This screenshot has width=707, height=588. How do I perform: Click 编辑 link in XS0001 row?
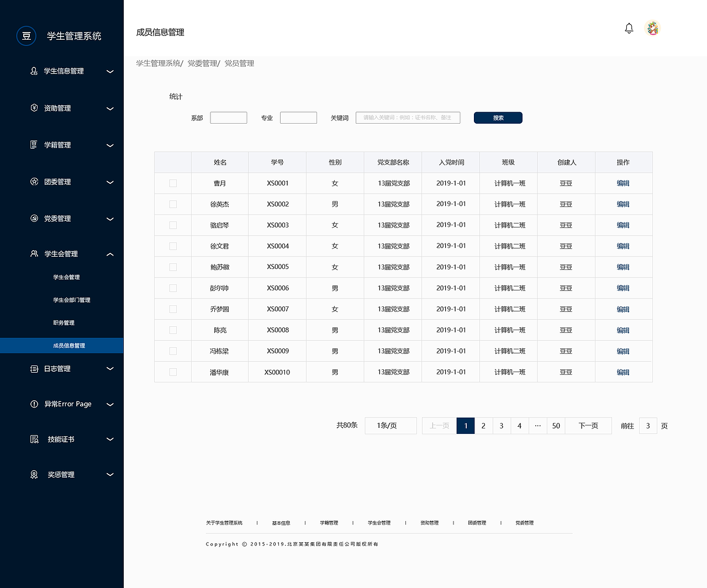[x=623, y=183]
